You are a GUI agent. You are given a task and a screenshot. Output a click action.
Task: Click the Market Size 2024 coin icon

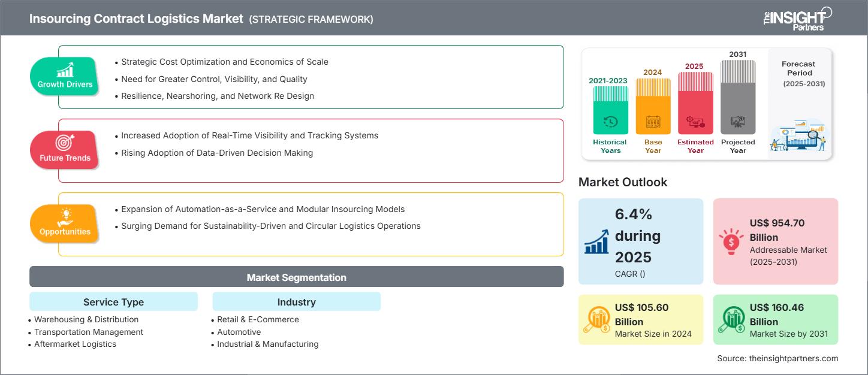[x=597, y=319]
